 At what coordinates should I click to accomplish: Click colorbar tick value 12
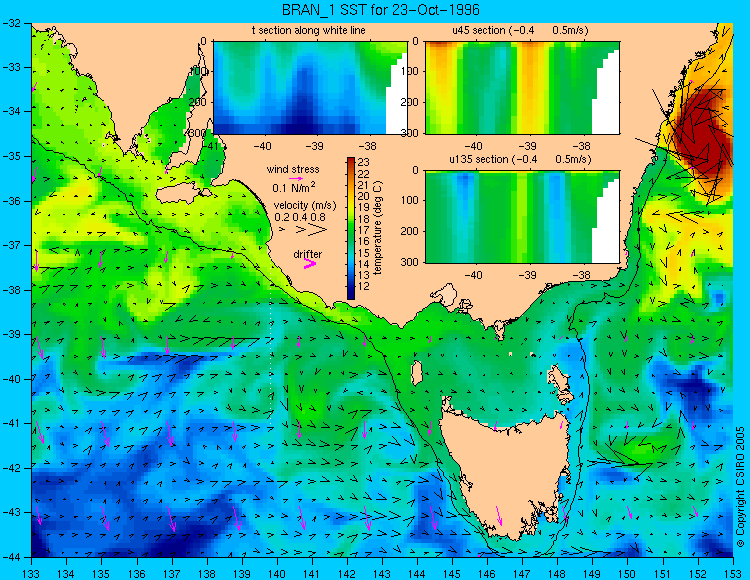(x=364, y=286)
